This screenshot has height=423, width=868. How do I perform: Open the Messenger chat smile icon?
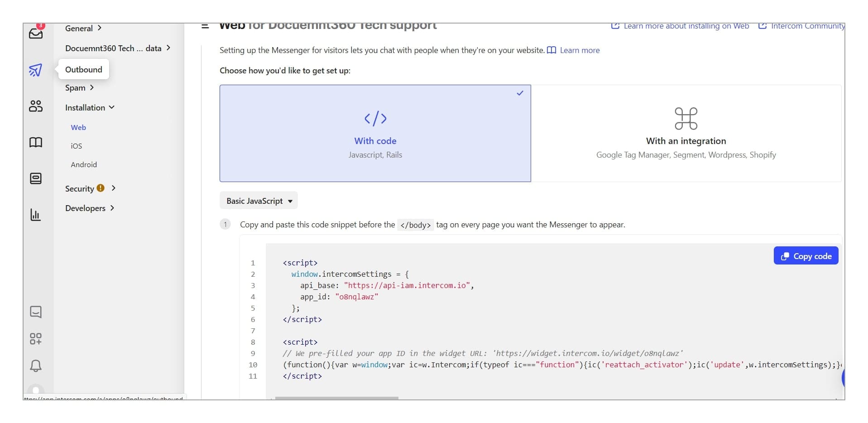pyautogui.click(x=36, y=312)
